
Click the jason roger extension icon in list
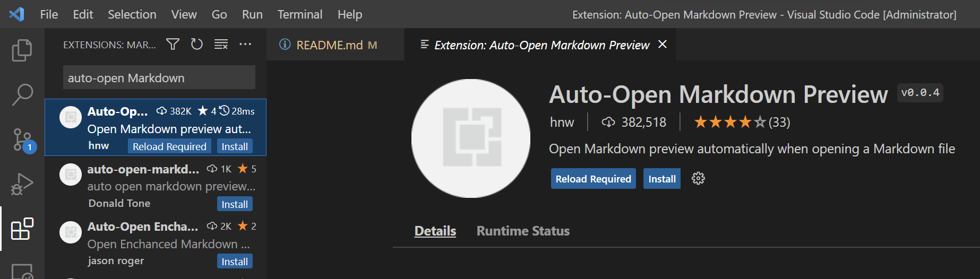click(x=71, y=232)
